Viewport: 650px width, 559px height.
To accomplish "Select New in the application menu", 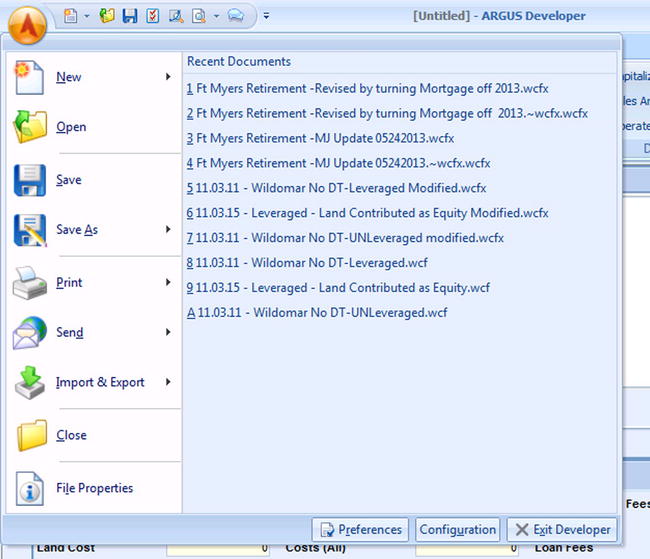I will pos(68,77).
